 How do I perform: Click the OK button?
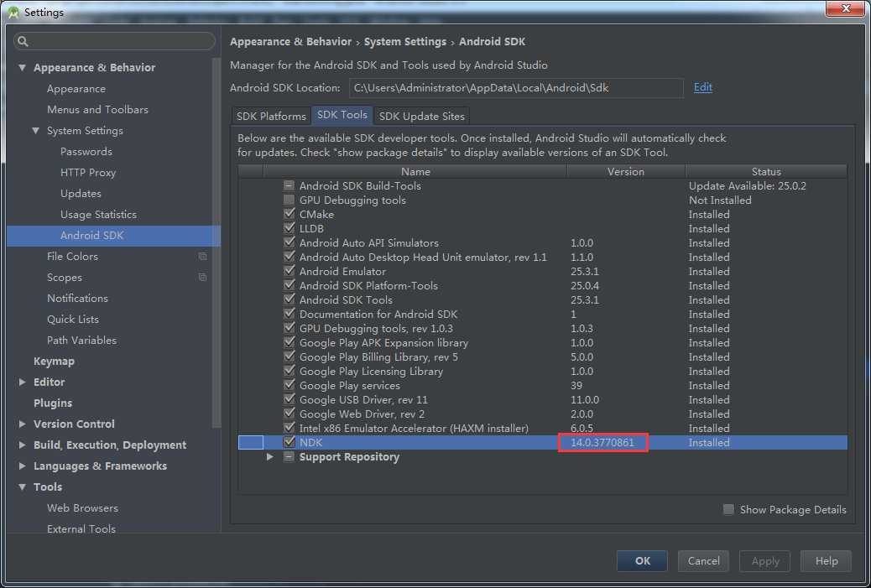click(642, 561)
